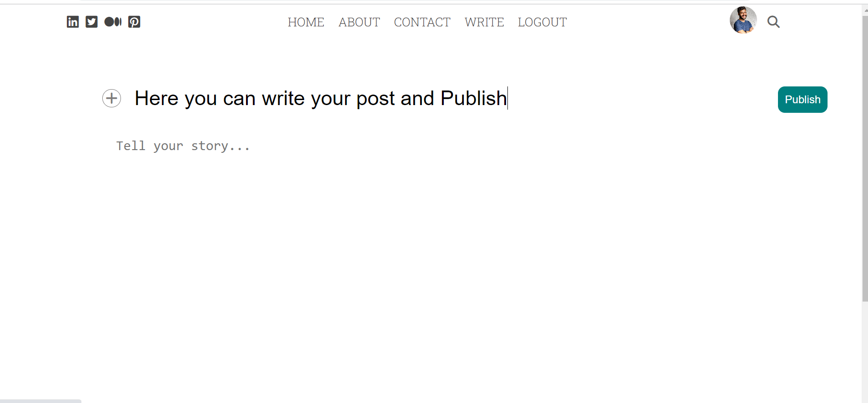This screenshot has width=868, height=403.
Task: Click the 'Tell your story...' text area
Action: pos(183,146)
